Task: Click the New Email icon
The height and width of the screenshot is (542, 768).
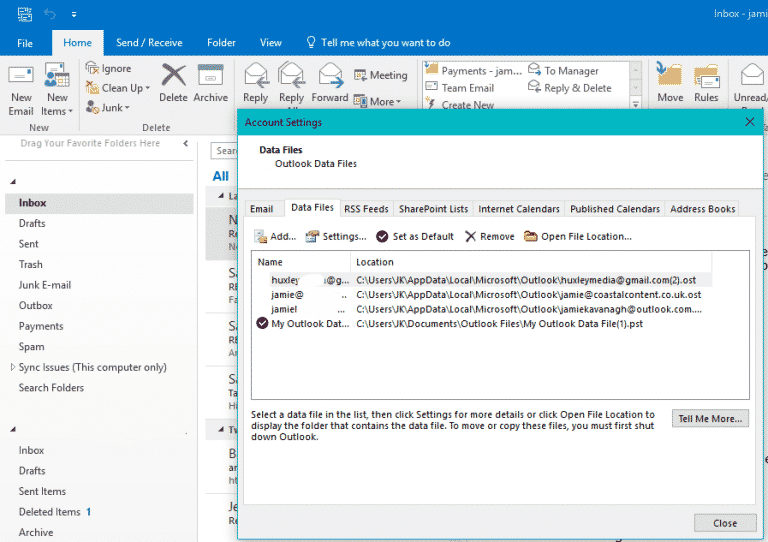Action: click(x=21, y=77)
